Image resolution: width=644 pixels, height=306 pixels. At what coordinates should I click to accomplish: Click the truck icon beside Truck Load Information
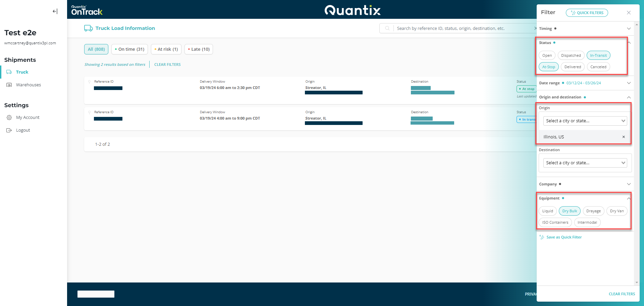88,28
